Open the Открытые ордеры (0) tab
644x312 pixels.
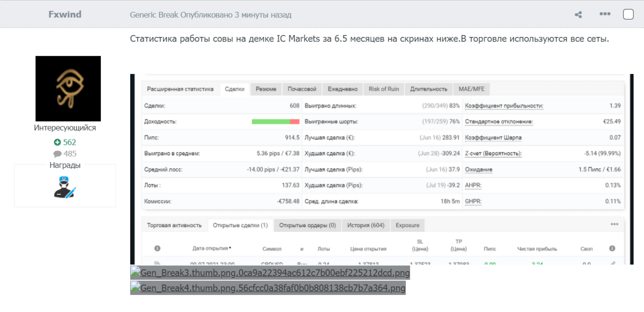point(308,225)
